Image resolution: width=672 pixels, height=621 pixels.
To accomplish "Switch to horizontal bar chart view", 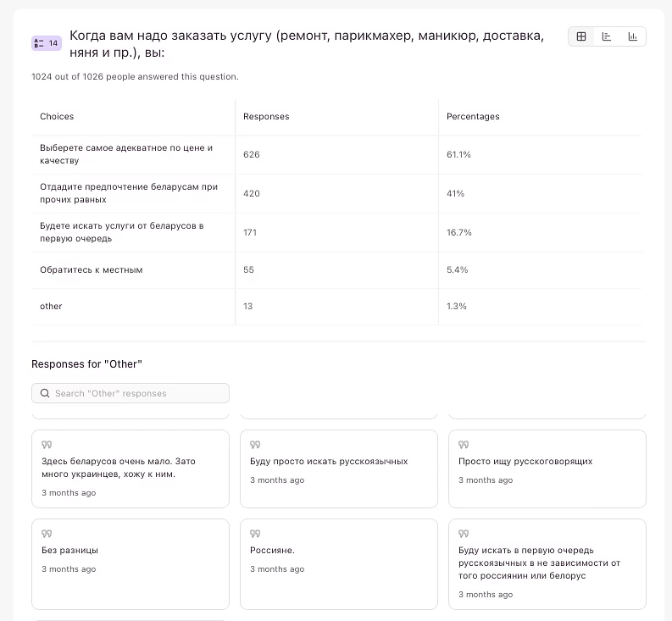I will 607,36.
